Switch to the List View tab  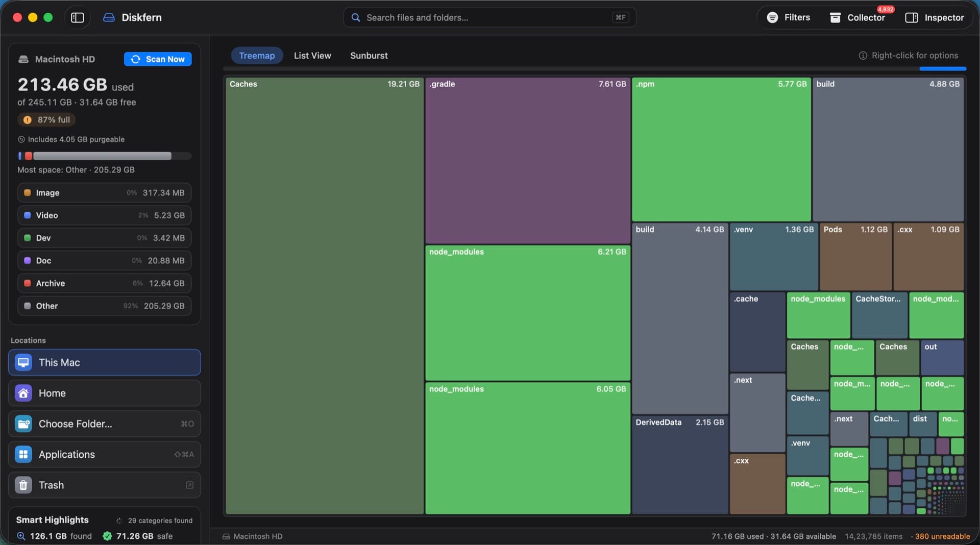(x=312, y=56)
